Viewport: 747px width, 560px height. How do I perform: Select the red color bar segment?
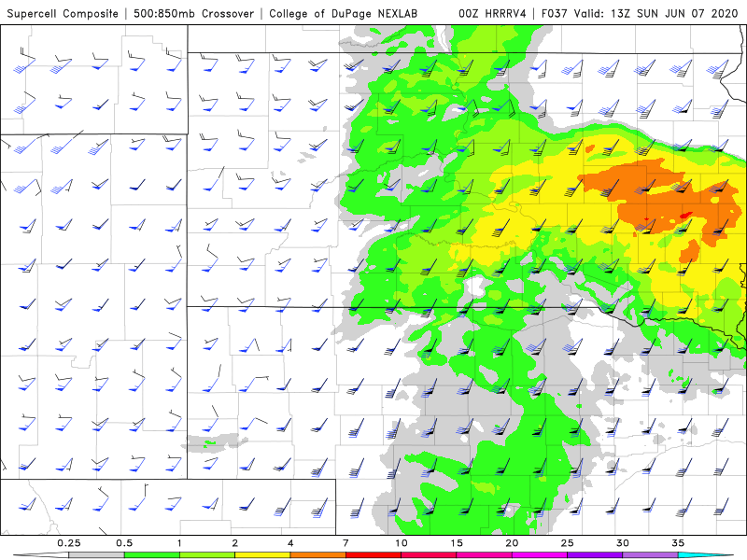click(373, 555)
